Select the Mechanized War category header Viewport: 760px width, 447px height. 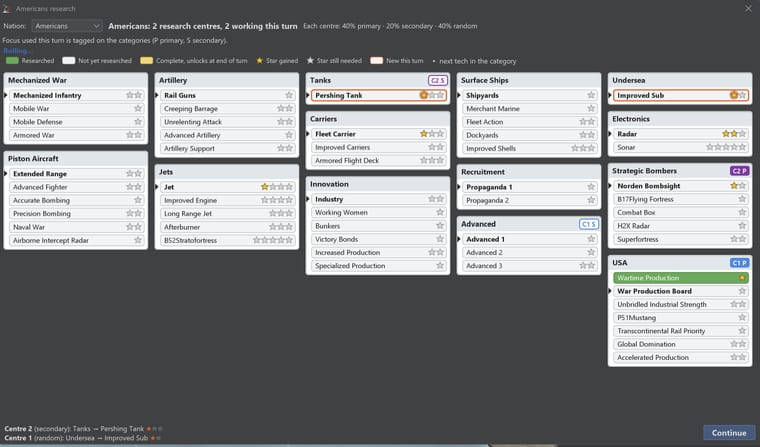[x=76, y=80]
